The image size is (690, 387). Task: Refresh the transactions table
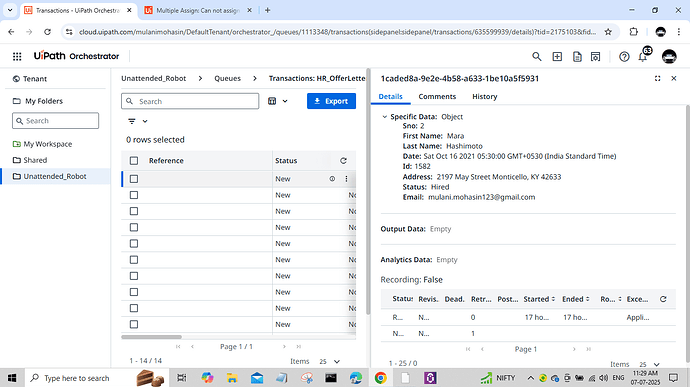[343, 161]
